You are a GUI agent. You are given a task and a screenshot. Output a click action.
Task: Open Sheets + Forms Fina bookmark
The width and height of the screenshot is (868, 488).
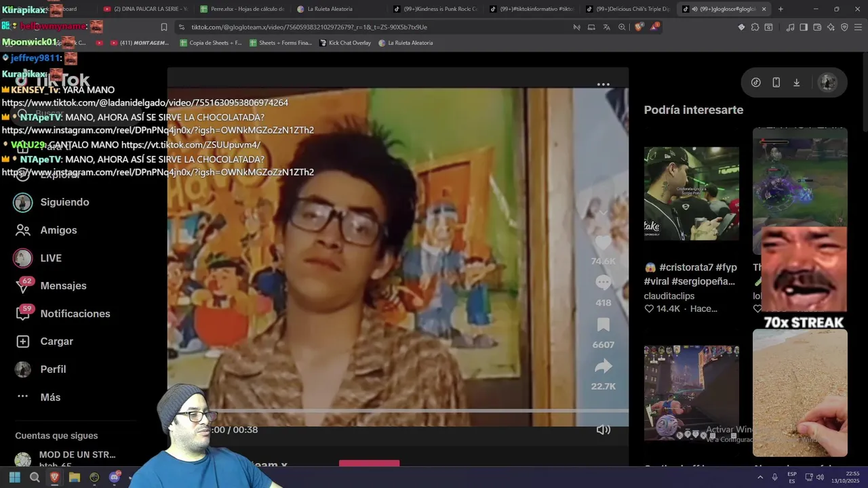click(281, 43)
